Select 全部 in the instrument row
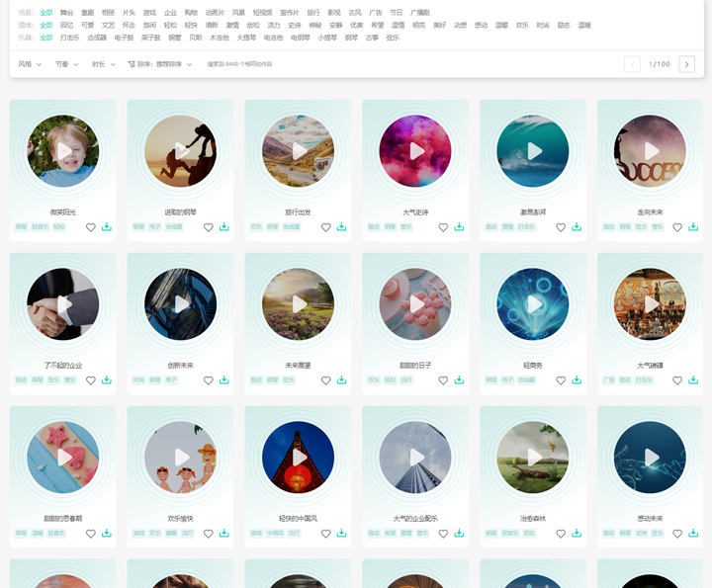The width and height of the screenshot is (712, 588). click(x=46, y=38)
